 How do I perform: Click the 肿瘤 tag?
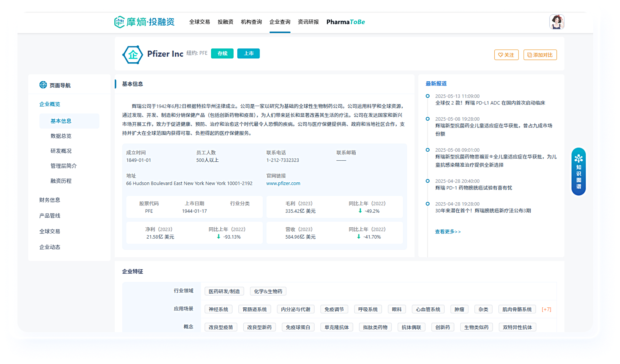click(459, 309)
